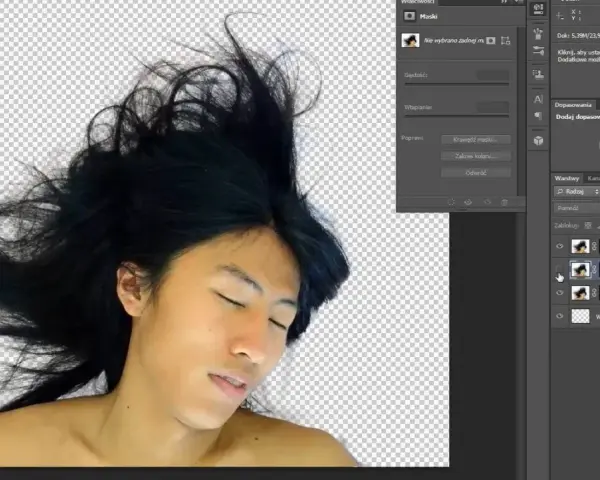
Task: Select the top layer thumbnail
Action: (x=580, y=246)
